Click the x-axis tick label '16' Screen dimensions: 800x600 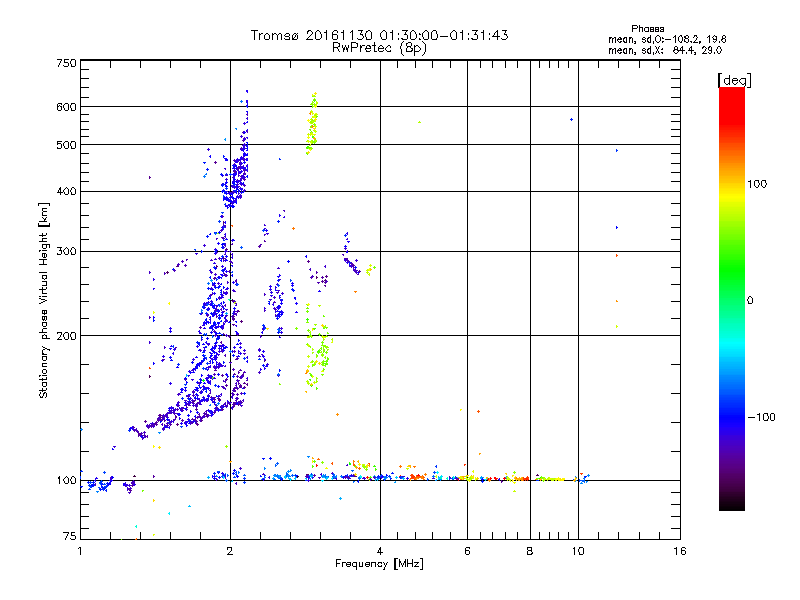pyautogui.click(x=680, y=551)
